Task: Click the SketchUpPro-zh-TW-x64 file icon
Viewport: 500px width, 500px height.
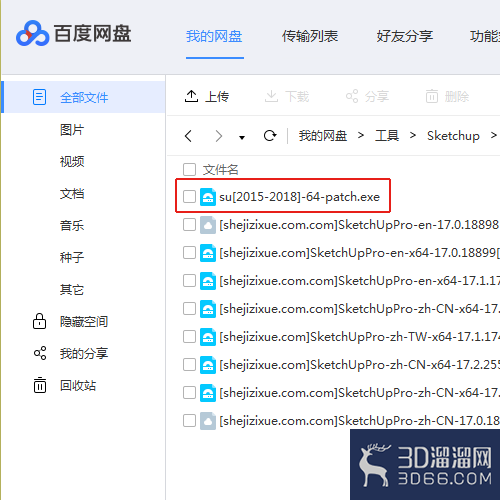Action: [208, 337]
